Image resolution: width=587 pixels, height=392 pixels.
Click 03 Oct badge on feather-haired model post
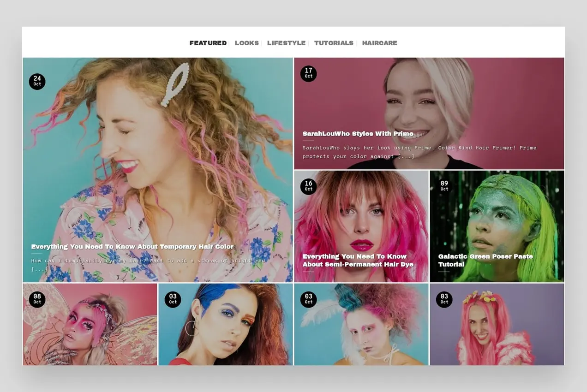(x=308, y=299)
